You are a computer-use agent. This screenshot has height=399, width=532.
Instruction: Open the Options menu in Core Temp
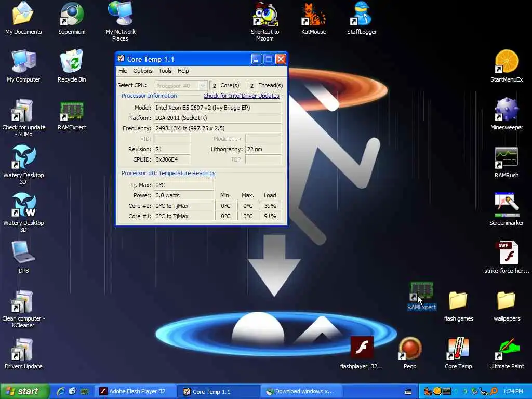pyautogui.click(x=142, y=71)
